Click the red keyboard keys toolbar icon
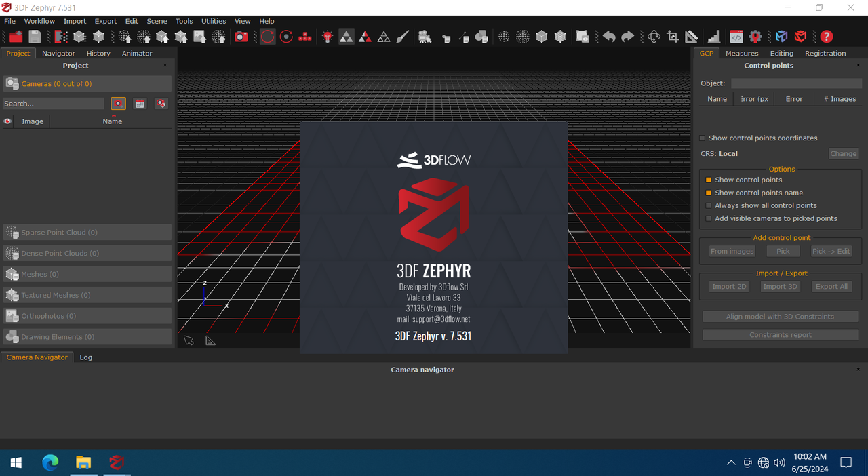Screen dimensions: 868x476 [305, 37]
